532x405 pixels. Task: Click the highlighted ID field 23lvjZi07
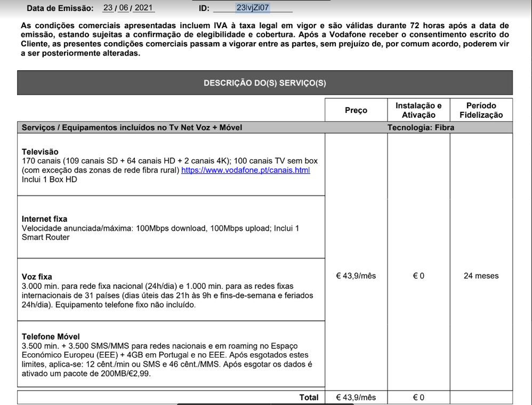253,8
